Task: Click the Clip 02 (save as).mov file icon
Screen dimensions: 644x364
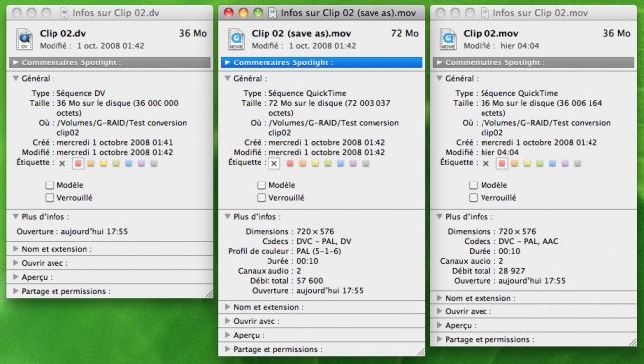Action: [x=236, y=39]
